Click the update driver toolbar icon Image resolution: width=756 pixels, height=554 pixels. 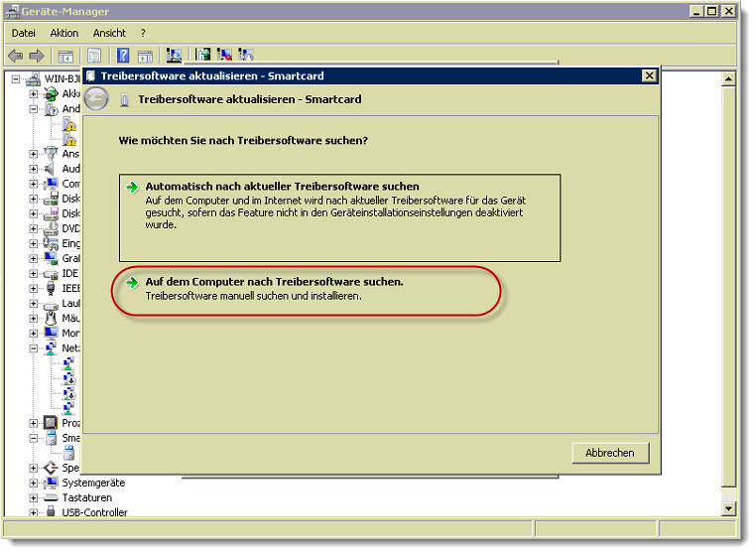point(203,56)
